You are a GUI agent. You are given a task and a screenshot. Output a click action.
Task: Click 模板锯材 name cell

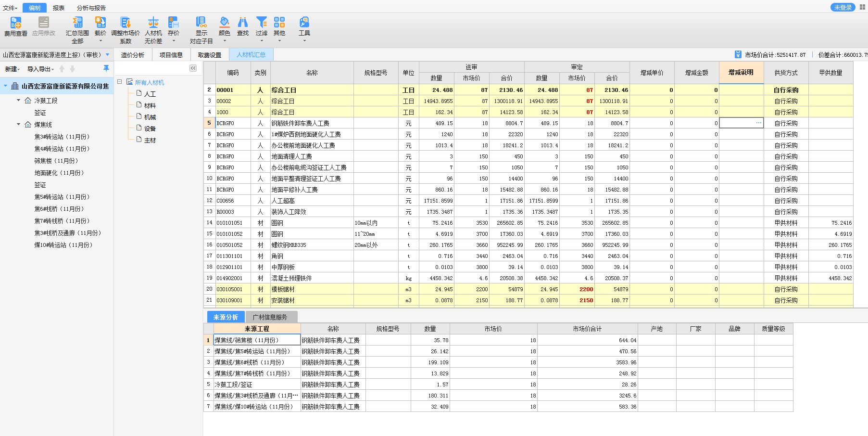pos(312,289)
